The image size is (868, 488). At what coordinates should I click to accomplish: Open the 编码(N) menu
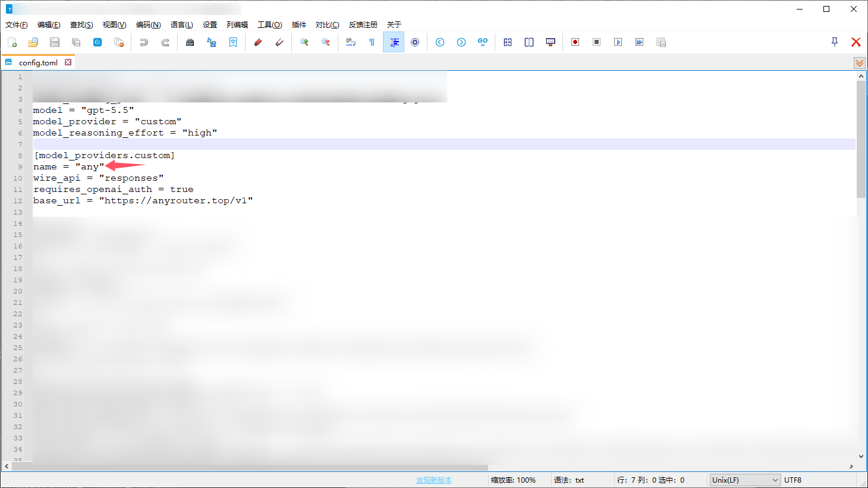click(x=148, y=24)
